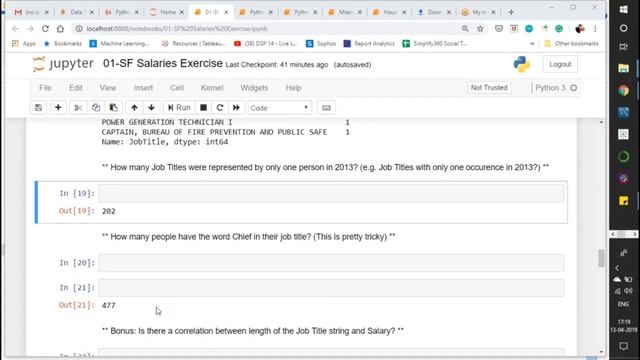Viewport: 640px width, 360px height.
Task: Click into code cell In [19]
Action: tap(331, 193)
